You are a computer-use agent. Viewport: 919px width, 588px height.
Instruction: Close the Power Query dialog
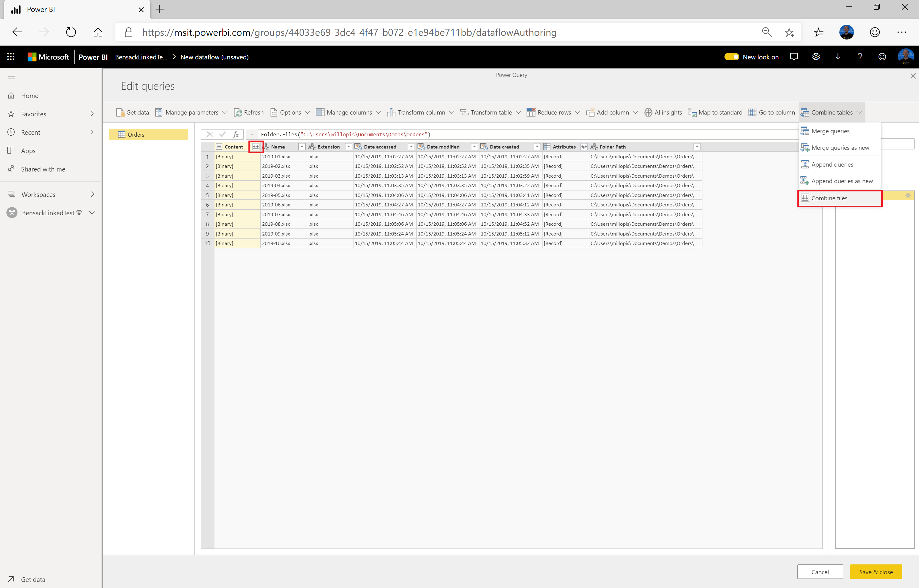[913, 76]
